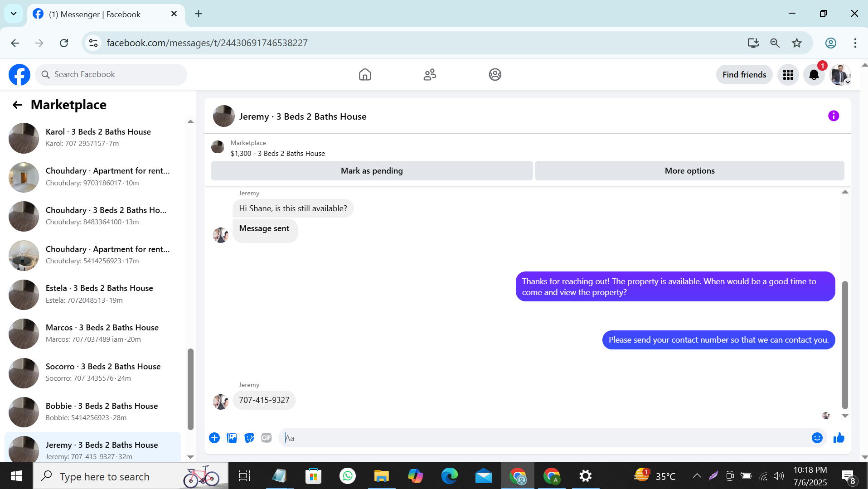This screenshot has width=868, height=489.
Task: Open Settings gear from the taskbar
Action: [x=586, y=476]
